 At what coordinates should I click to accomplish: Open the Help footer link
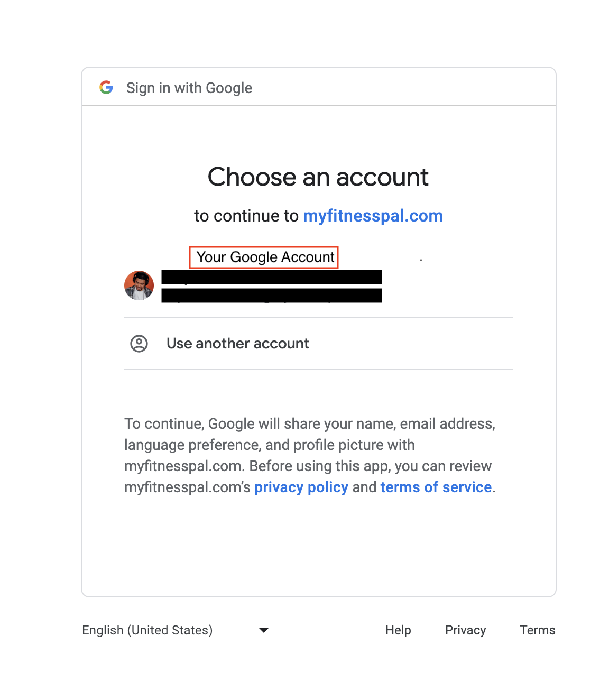pyautogui.click(x=398, y=630)
